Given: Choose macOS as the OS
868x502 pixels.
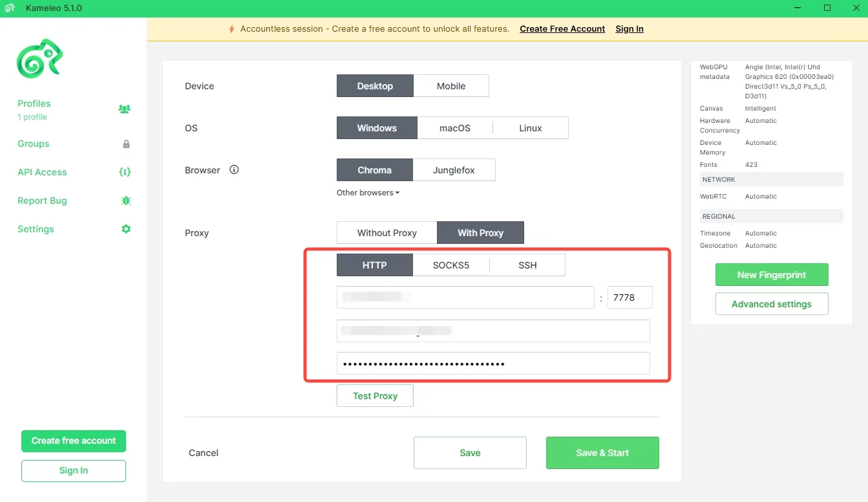Looking at the screenshot, I should (x=455, y=128).
